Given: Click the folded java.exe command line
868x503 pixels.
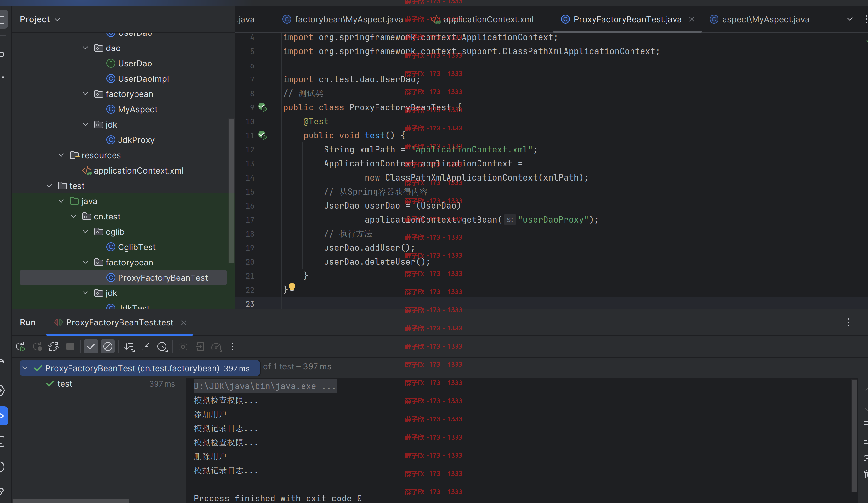Looking at the screenshot, I should (x=265, y=386).
